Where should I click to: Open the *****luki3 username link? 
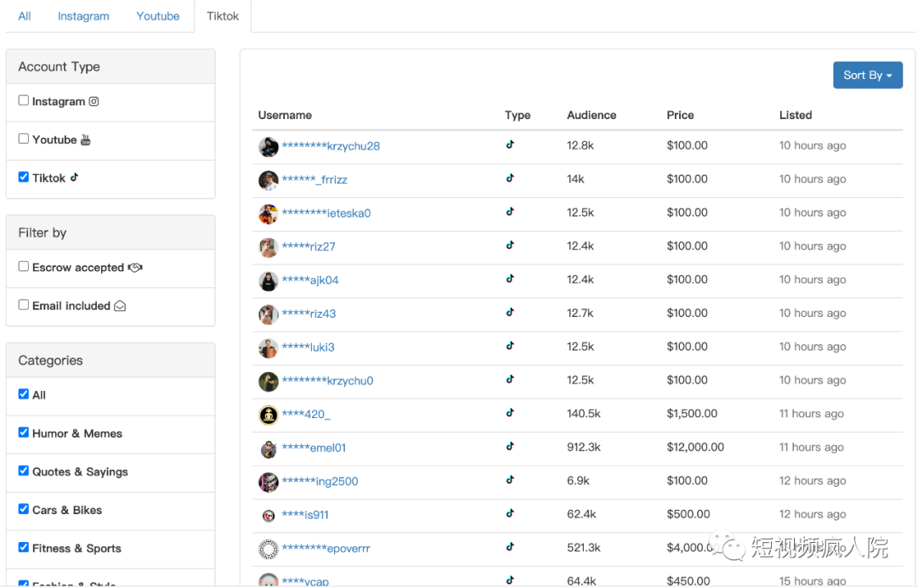(308, 348)
